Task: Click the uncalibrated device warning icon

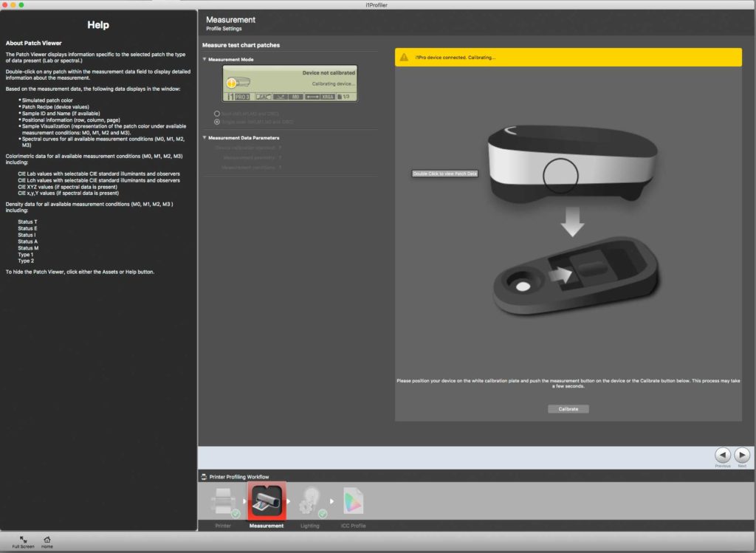Action: [x=231, y=83]
